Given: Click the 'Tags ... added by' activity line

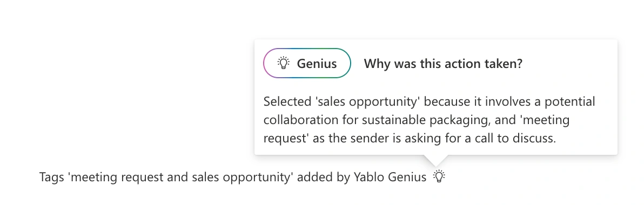Looking at the screenshot, I should point(233,177).
